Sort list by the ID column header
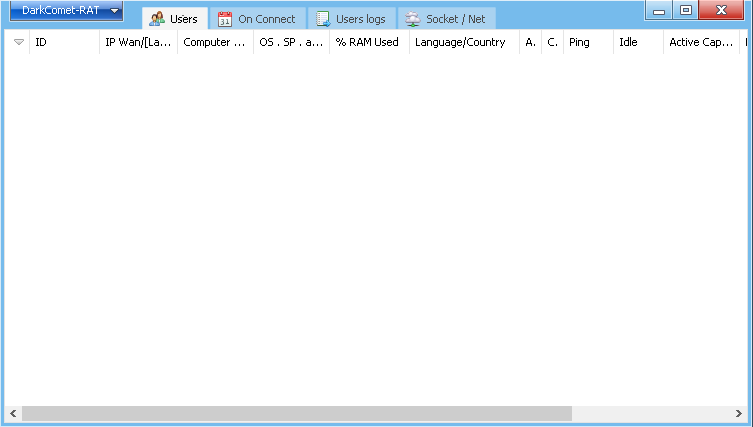The image size is (753, 427). (x=64, y=43)
